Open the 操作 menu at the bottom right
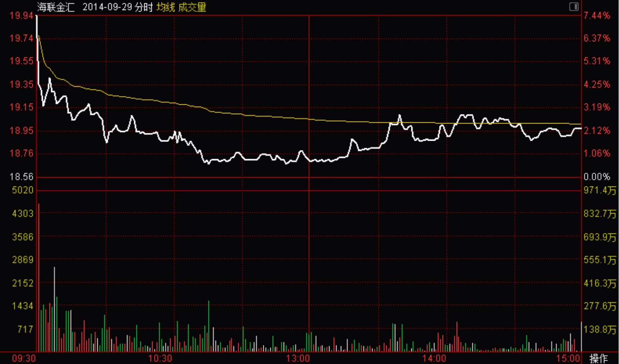The width and height of the screenshot is (619, 364). 598,358
